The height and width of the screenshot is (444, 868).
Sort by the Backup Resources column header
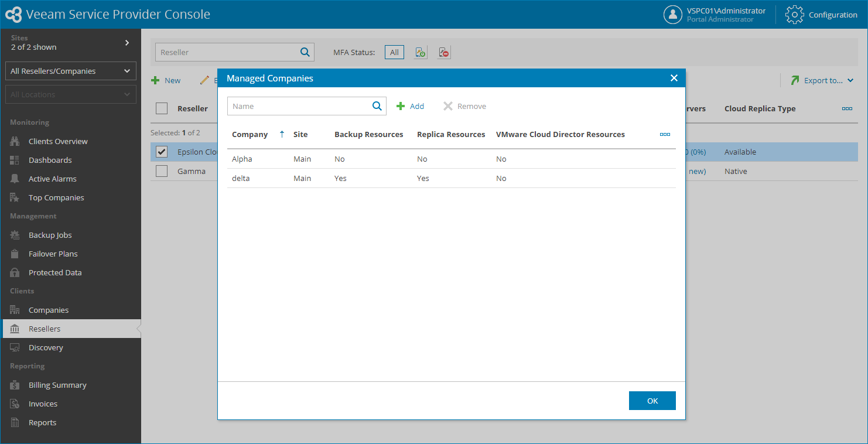369,134
